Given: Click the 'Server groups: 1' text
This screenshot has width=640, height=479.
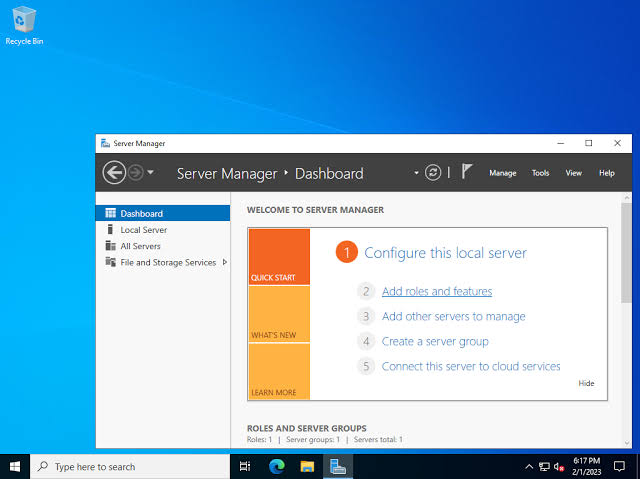Looking at the screenshot, I should tap(313, 439).
